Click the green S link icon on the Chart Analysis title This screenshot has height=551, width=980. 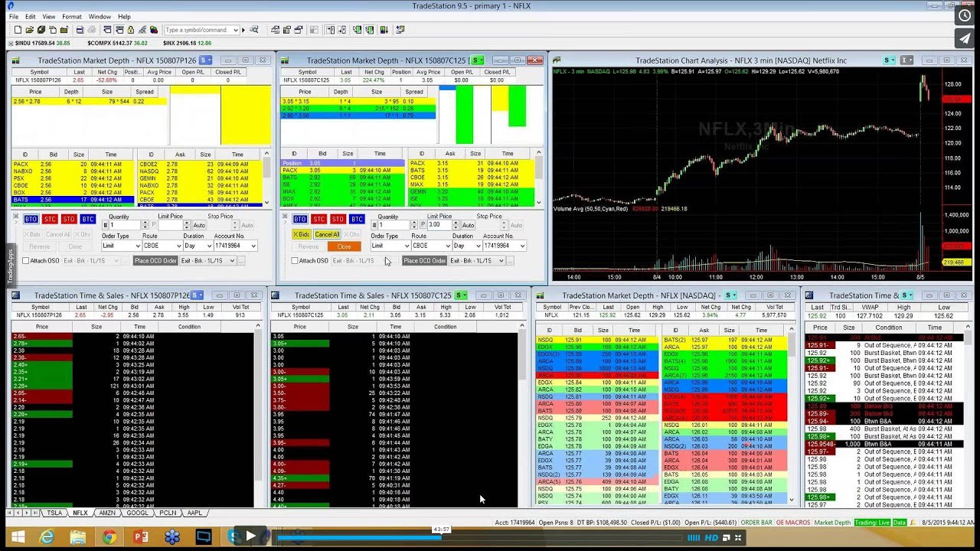pos(889,60)
